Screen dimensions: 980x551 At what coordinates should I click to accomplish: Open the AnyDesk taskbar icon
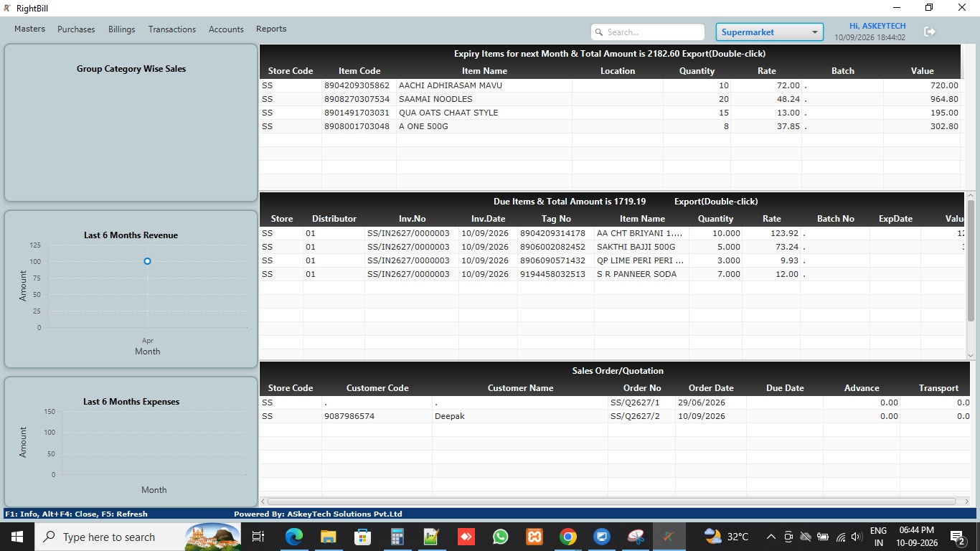point(466,537)
